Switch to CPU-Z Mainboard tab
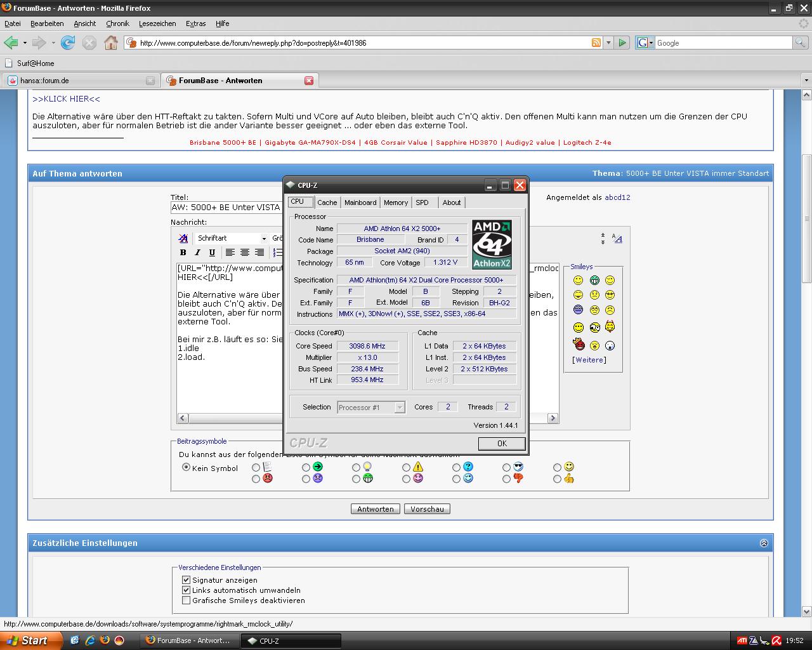812x650 pixels. [x=360, y=202]
